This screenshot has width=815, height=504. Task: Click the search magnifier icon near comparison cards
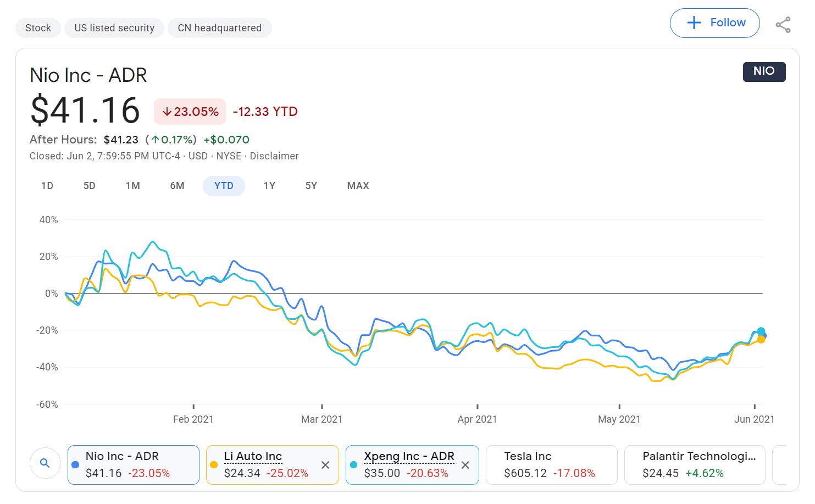click(x=45, y=463)
